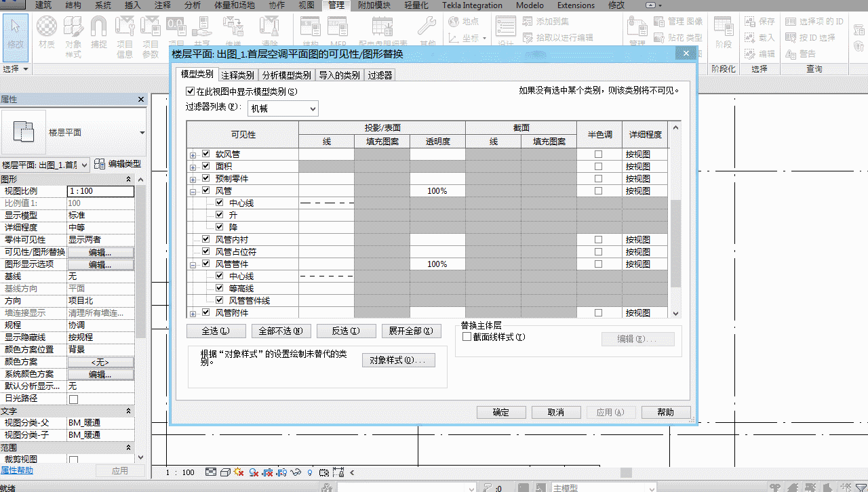Open the 捕捉 snaps tool
The image size is (868, 492).
tap(99, 33)
